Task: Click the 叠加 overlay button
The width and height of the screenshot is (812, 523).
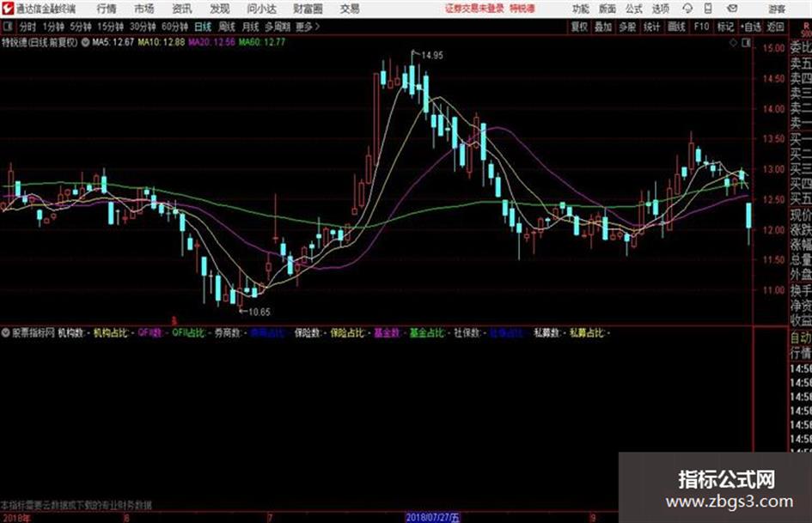Action: 603,27
